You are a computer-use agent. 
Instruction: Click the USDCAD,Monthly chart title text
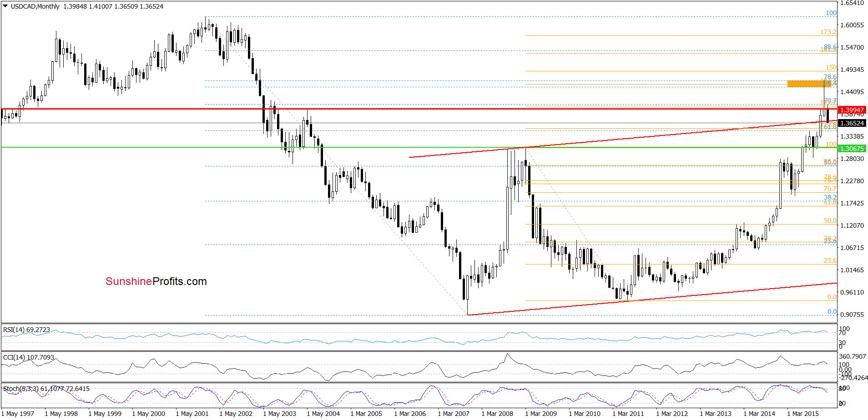35,6
